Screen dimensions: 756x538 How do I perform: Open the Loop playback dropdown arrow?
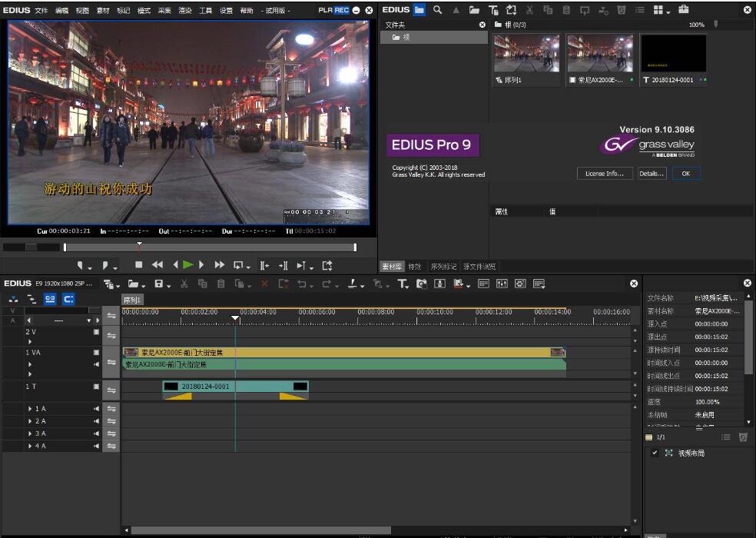[x=248, y=267]
